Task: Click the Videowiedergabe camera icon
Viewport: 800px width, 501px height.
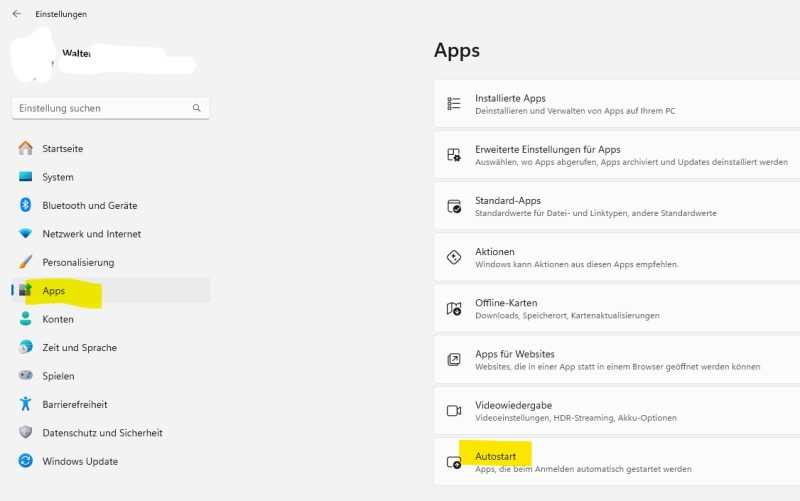Action: [454, 411]
